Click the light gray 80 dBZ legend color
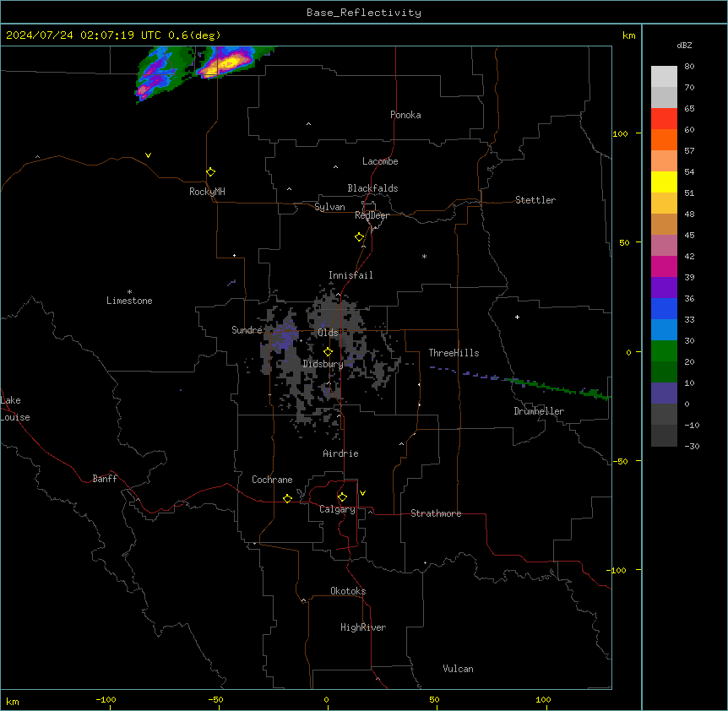728x711 pixels. pyautogui.click(x=664, y=77)
